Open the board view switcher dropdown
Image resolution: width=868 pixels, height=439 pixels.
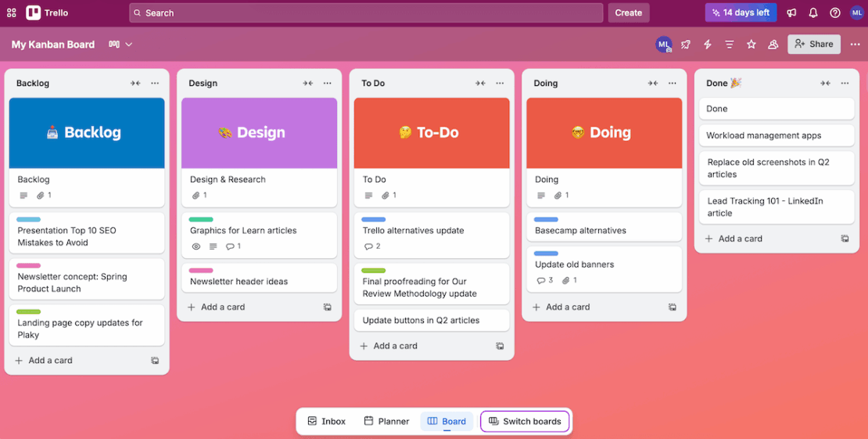click(120, 45)
